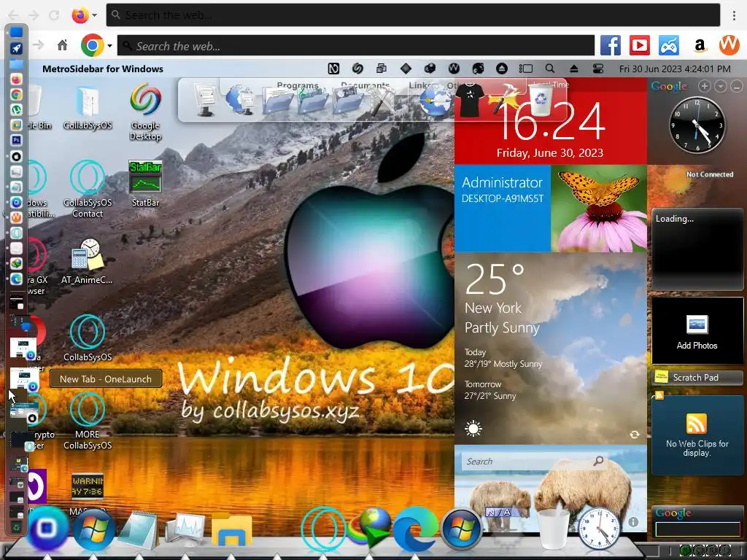Image resolution: width=747 pixels, height=560 pixels.
Task: Open the CollabSysOS folder on the desktop
Action: [88, 108]
